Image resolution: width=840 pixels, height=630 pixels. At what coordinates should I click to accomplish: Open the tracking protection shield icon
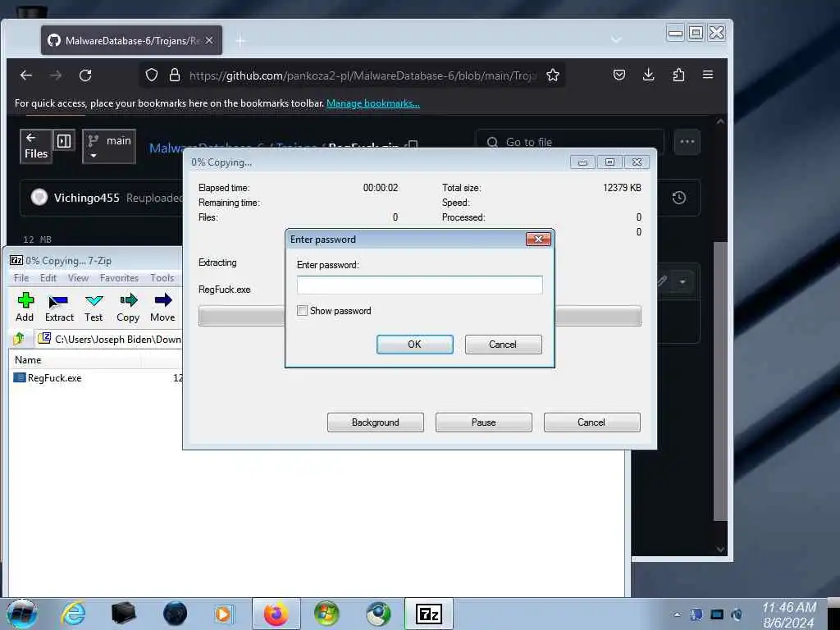tap(152, 75)
